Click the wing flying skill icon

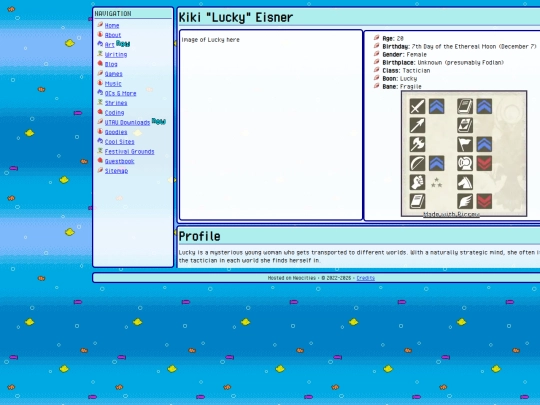point(465,201)
